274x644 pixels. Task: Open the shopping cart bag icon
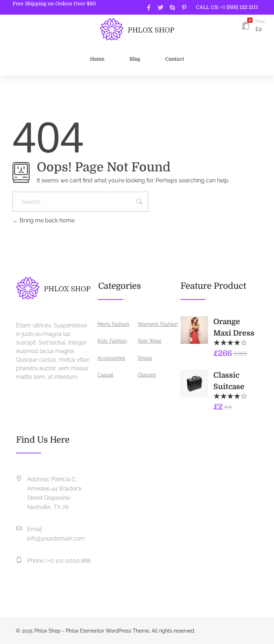(x=246, y=26)
